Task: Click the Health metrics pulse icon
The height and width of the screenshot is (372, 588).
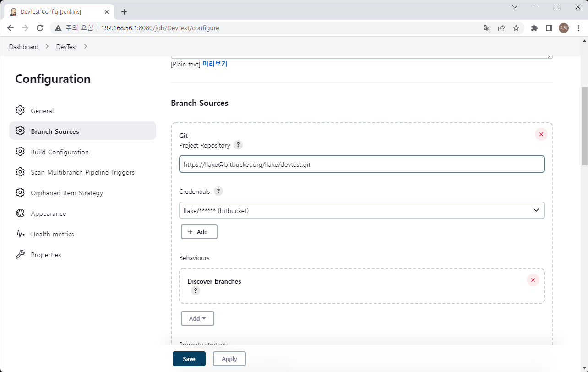Action: pyautogui.click(x=20, y=234)
